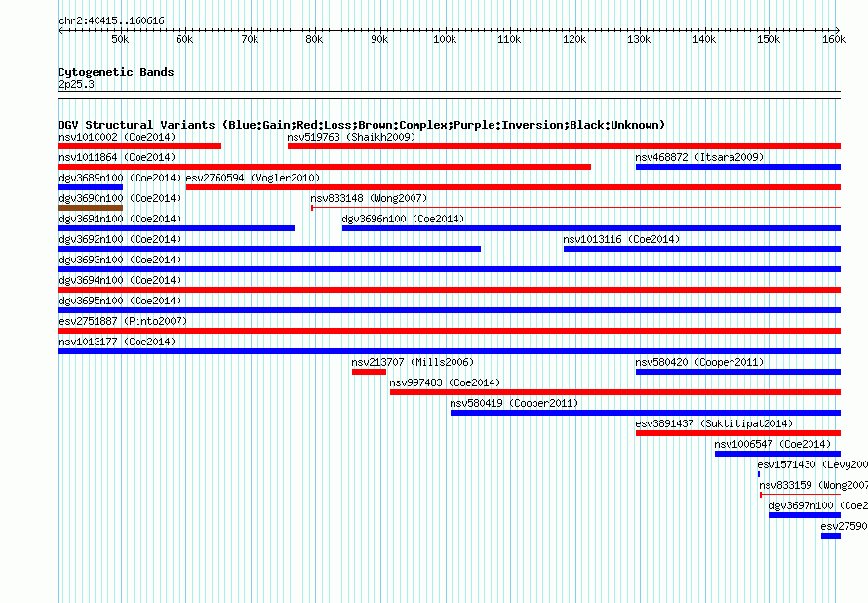
Task: Click blue bar under nsv1013177
Action: pyautogui.click(x=449, y=351)
